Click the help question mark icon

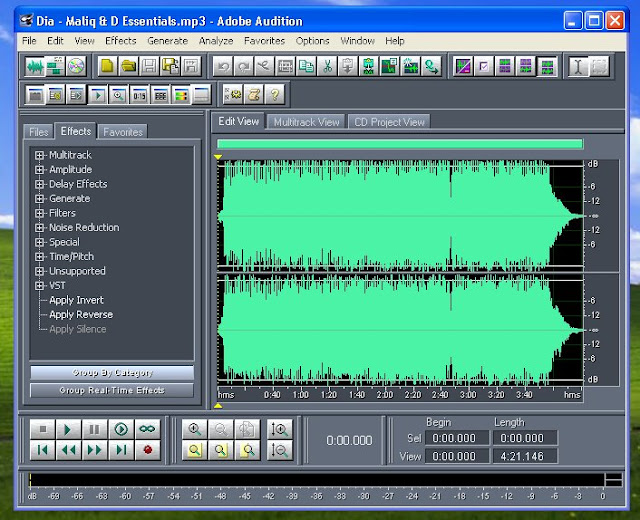(275, 95)
